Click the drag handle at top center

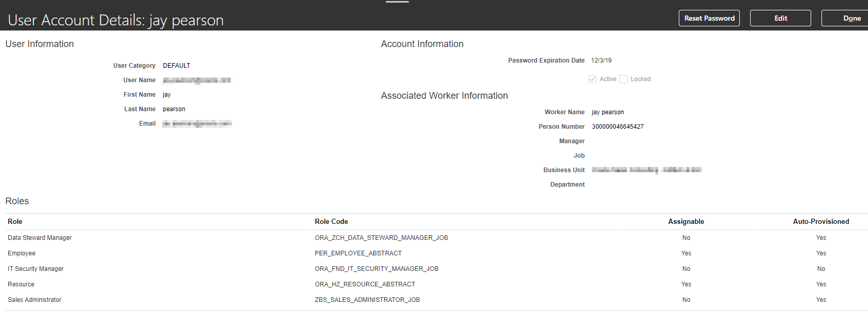tap(397, 2)
